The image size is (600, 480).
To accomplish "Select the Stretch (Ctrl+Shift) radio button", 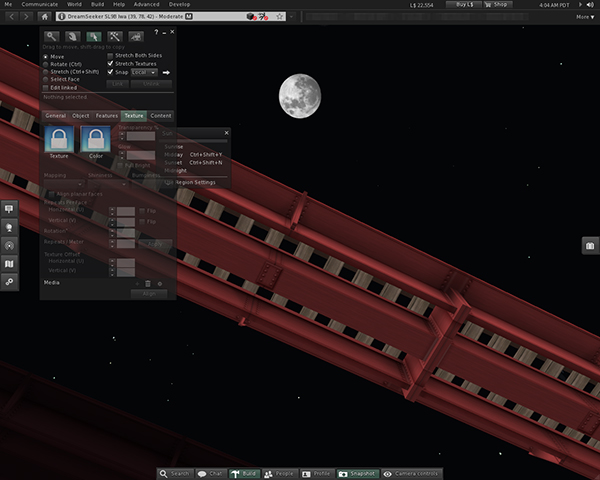I will click(x=46, y=72).
